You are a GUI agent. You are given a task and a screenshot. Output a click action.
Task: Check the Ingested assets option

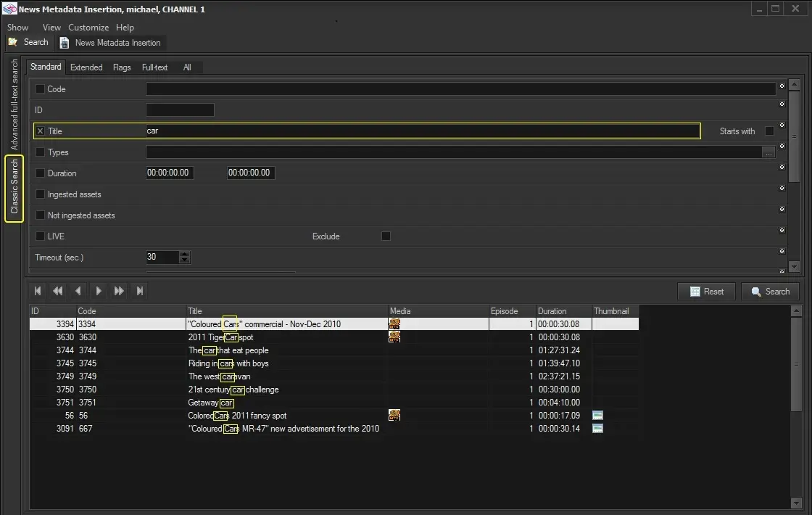pyautogui.click(x=41, y=194)
